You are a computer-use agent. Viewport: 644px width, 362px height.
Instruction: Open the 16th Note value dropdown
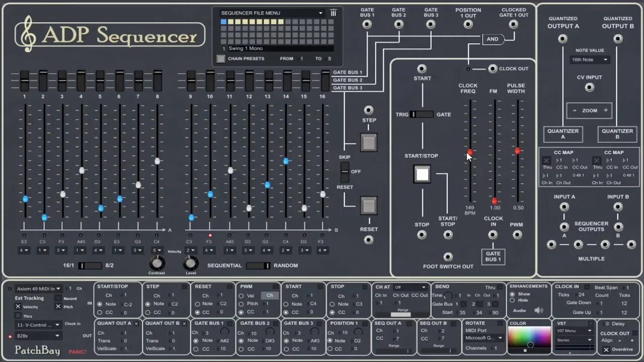tap(590, 59)
